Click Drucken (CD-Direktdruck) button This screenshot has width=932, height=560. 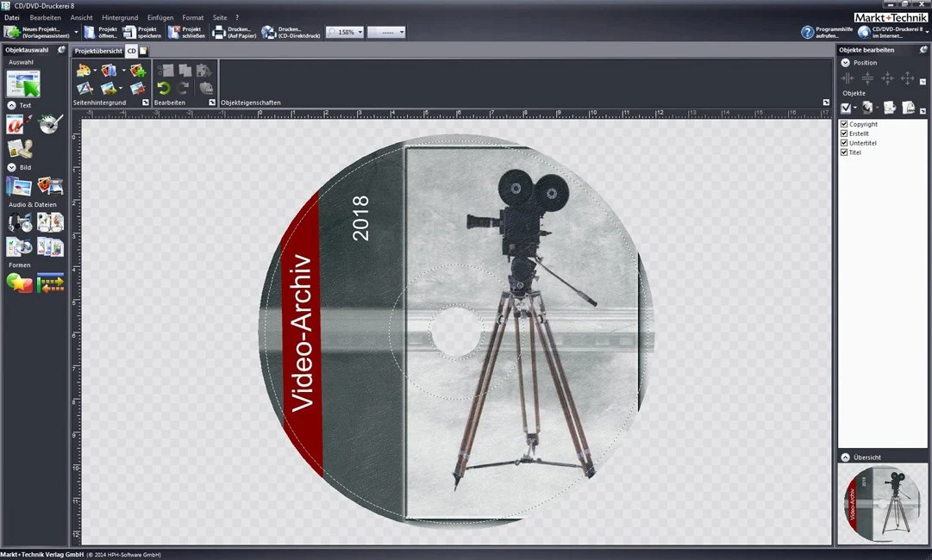click(x=291, y=32)
